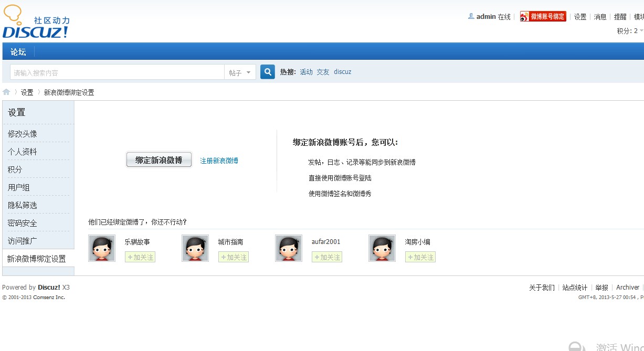
Task: Follow aufar2001 with 加关注 button
Action: [327, 257]
